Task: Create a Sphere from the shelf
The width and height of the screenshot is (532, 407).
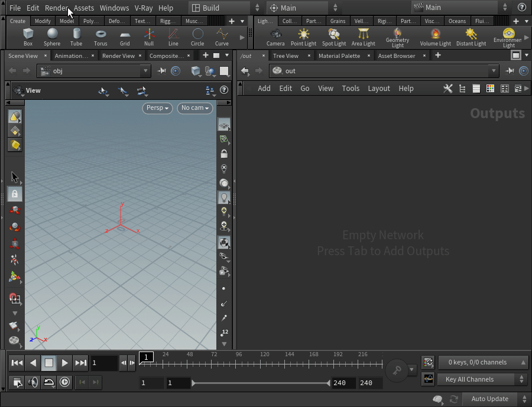Action: pos(52,37)
